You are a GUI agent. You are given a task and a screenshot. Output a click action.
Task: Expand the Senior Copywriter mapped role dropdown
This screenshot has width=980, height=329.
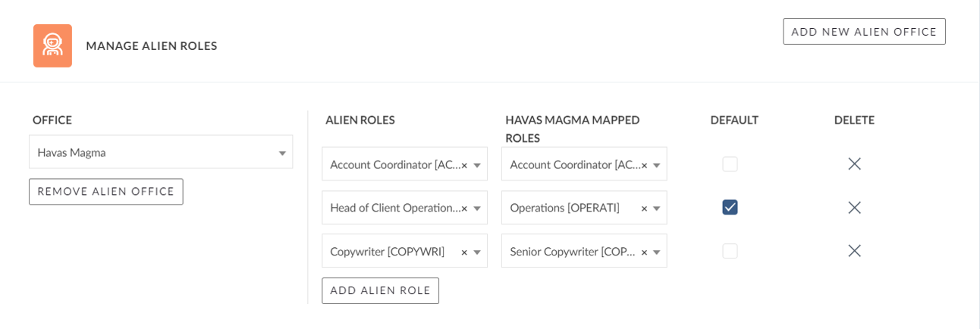tap(658, 252)
